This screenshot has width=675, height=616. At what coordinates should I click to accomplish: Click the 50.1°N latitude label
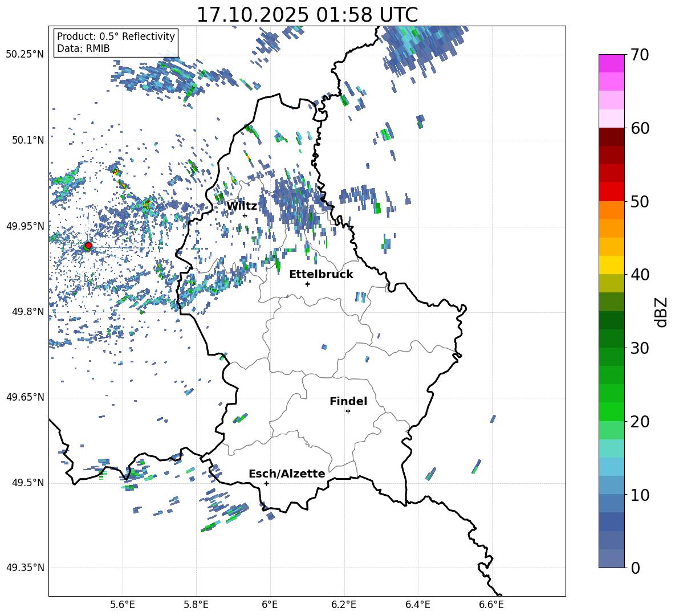click(x=28, y=140)
